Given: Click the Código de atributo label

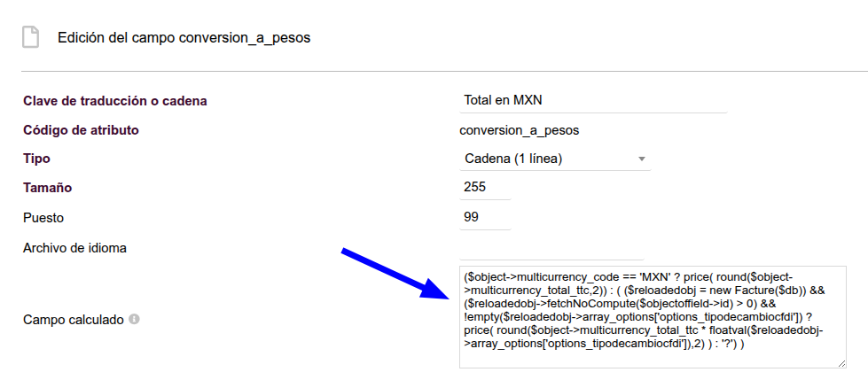Looking at the screenshot, I should 81,130.
